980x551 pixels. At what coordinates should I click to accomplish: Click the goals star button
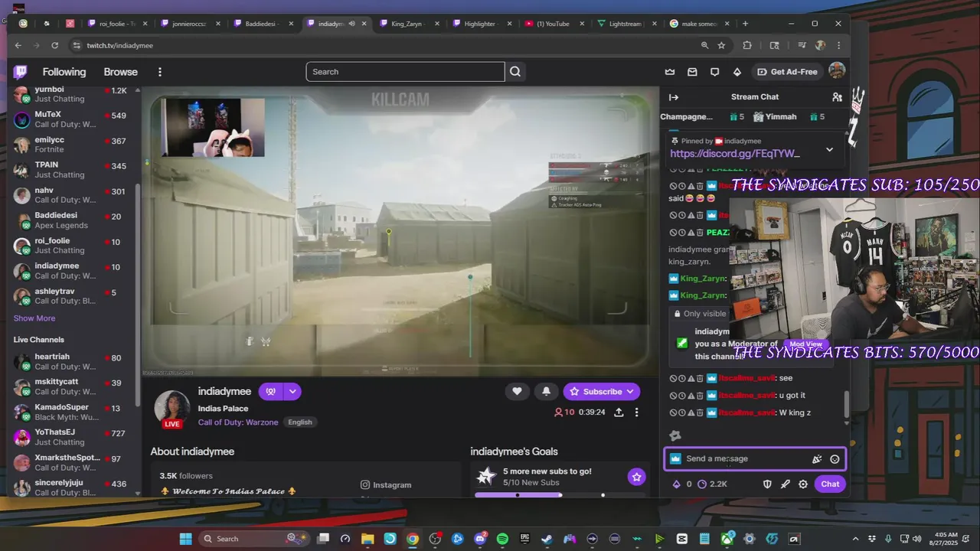tap(636, 477)
